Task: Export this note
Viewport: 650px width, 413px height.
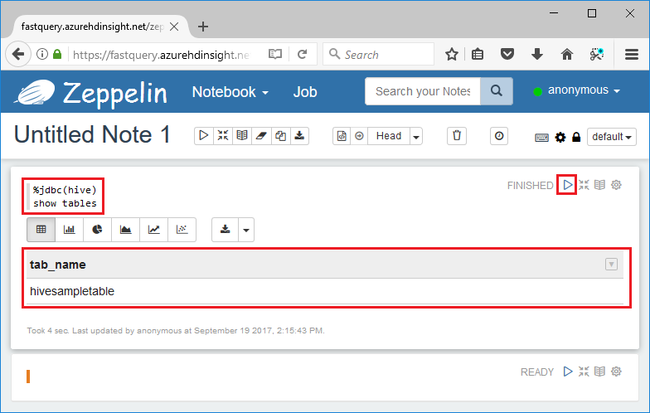Action: click(x=299, y=136)
